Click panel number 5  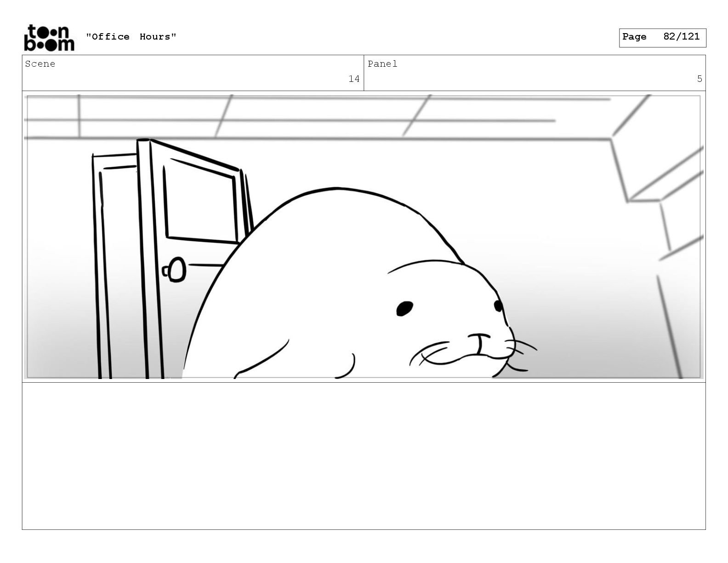click(700, 79)
